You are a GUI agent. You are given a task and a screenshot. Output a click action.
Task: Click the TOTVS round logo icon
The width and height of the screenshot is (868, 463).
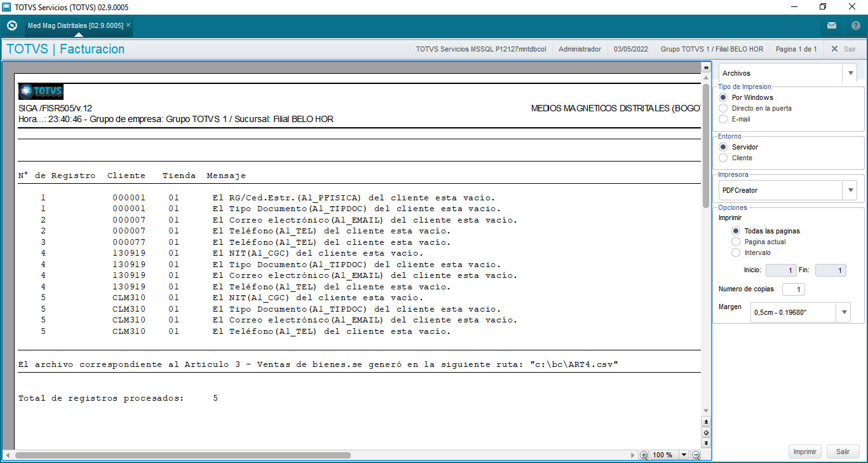click(x=11, y=25)
